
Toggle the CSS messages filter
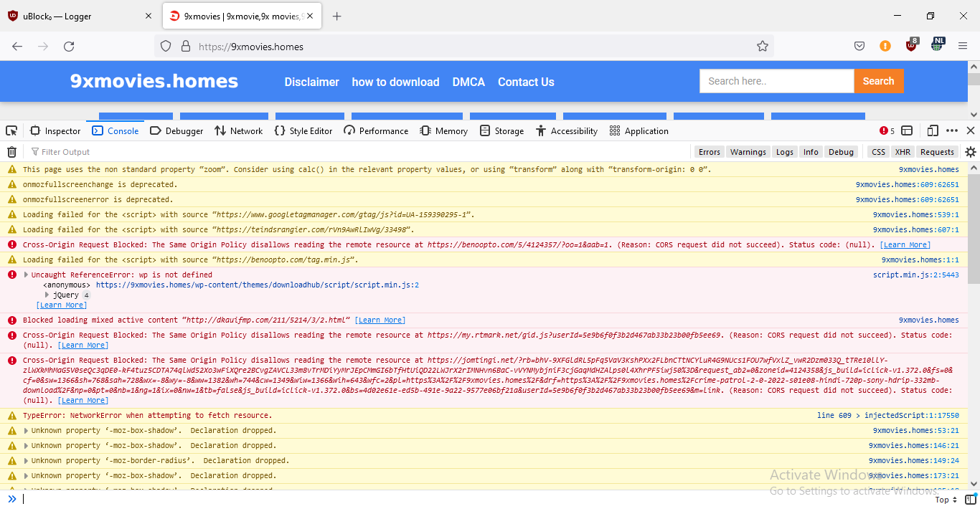pyautogui.click(x=878, y=152)
